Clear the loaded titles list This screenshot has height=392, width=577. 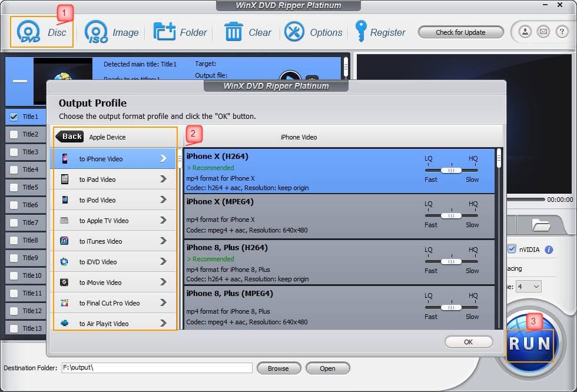[233, 32]
